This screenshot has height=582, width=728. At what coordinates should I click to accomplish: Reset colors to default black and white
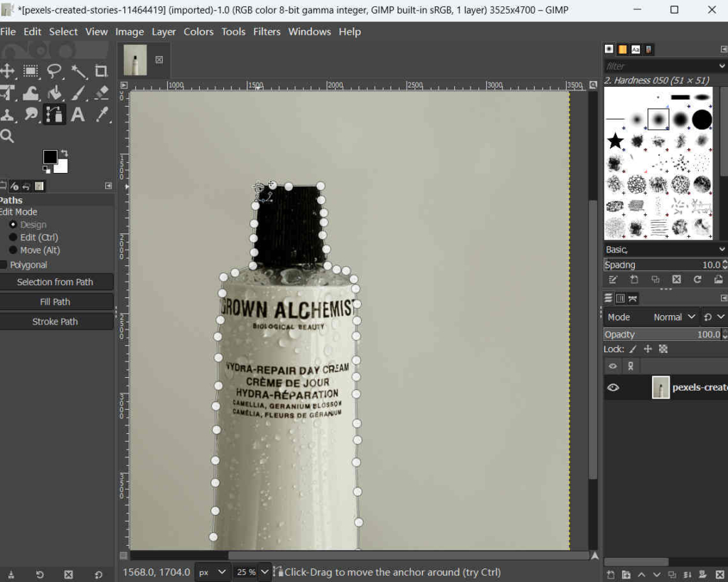coord(46,170)
